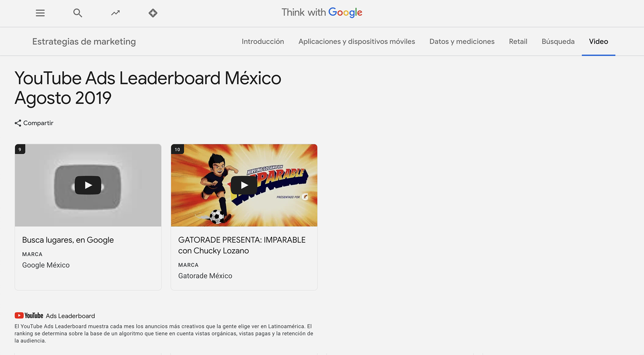Click the Ads Leaderboard footer label
Screen dimensions: 644x355
pos(70,316)
